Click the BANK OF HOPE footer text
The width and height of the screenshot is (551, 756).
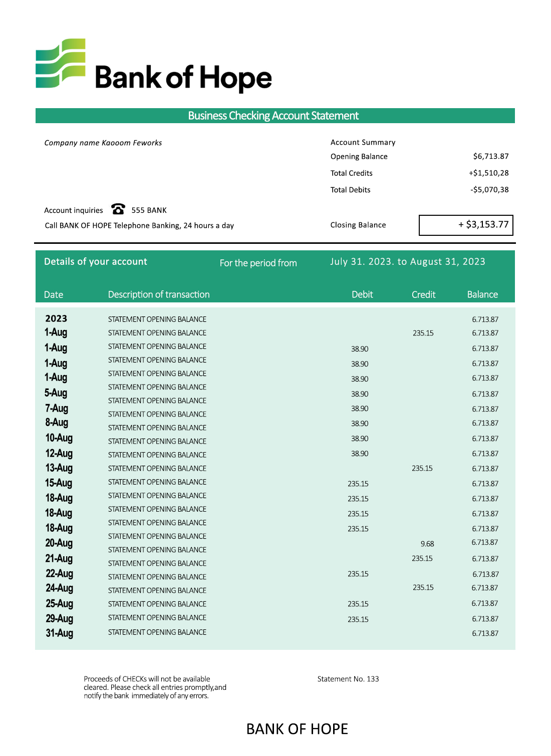point(297,729)
